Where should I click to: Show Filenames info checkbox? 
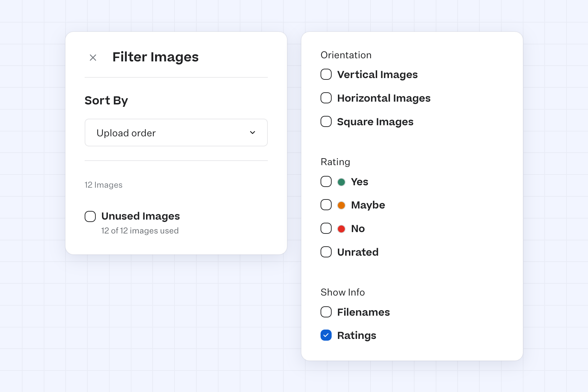pyautogui.click(x=326, y=312)
